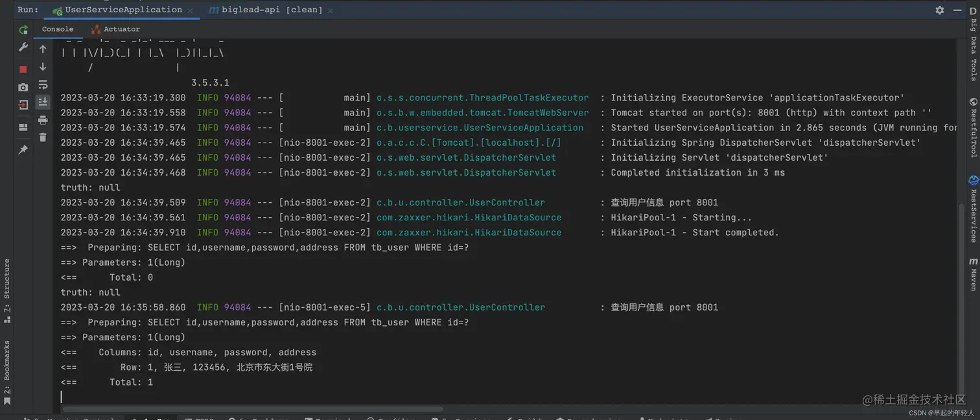The height and width of the screenshot is (420, 980).
Task: Open the Big Data Tools side panel
Action: [x=973, y=43]
